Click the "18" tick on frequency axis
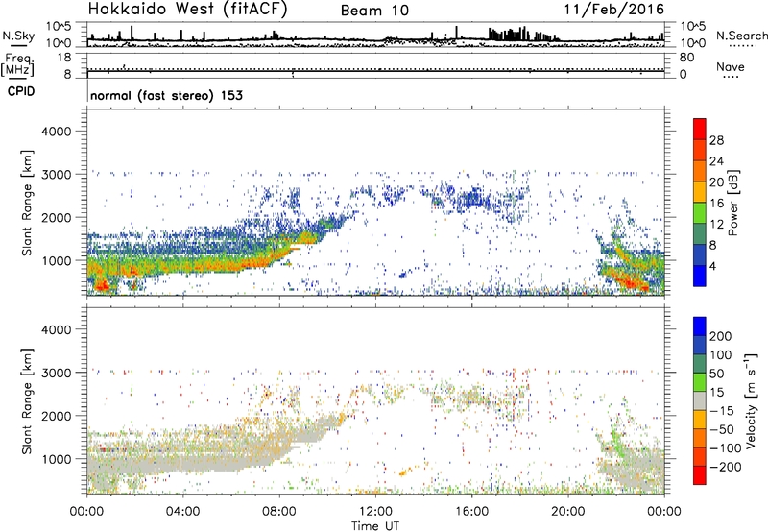This screenshot has width=768, height=532. tap(64, 58)
